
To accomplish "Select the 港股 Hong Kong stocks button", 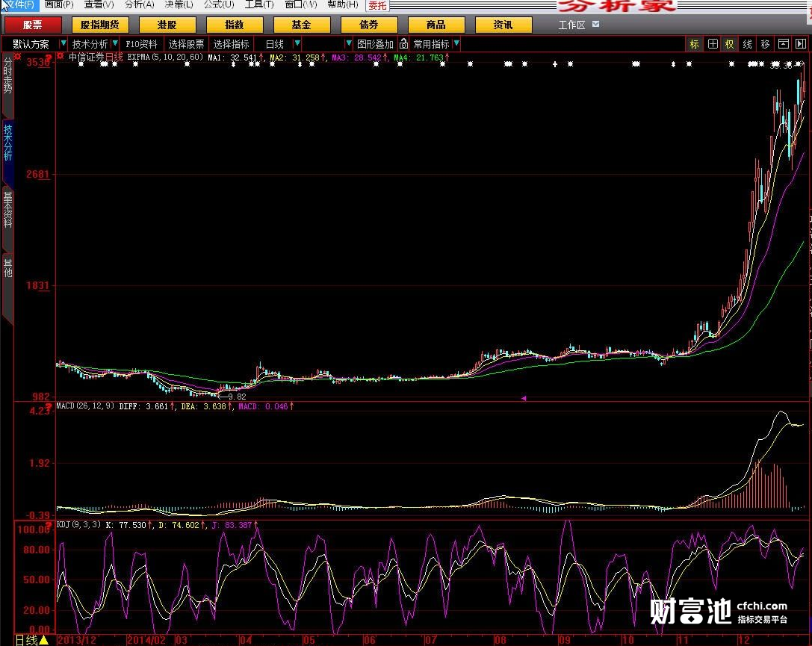I will click(x=167, y=25).
